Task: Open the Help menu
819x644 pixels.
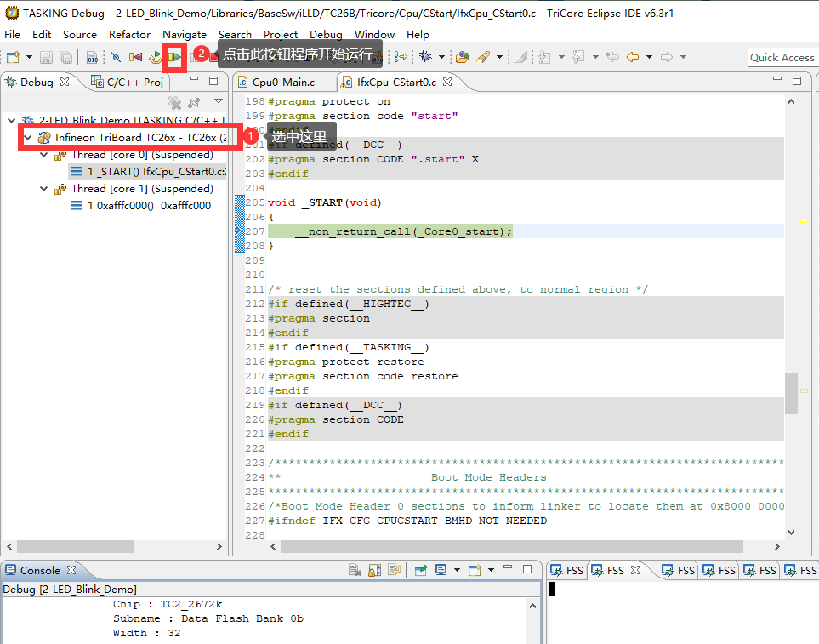Action: click(418, 35)
